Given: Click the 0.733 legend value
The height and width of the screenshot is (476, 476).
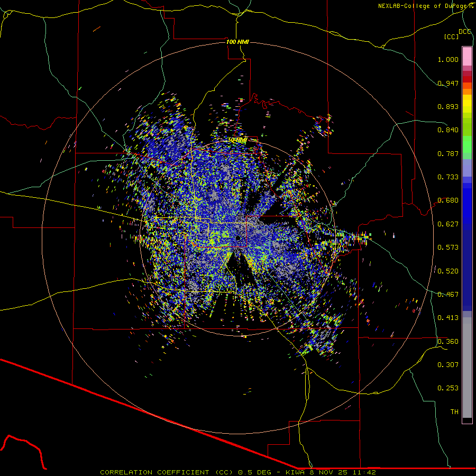Looking at the screenshot, I should 448,177.
